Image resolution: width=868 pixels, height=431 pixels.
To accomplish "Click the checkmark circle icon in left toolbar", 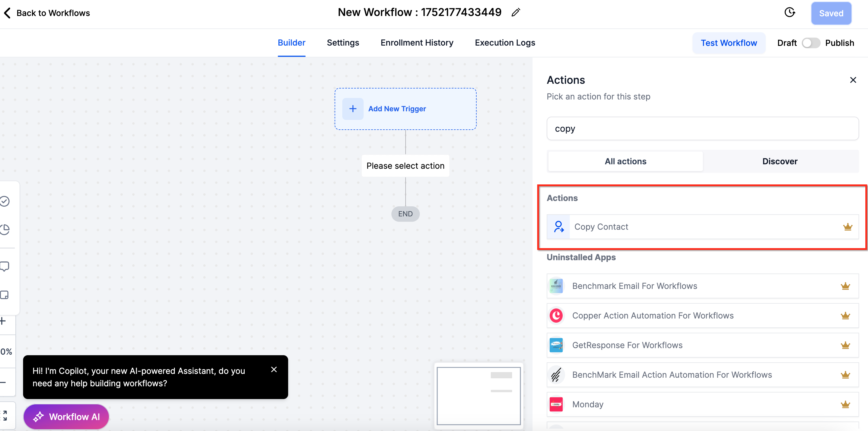I will (x=5, y=201).
